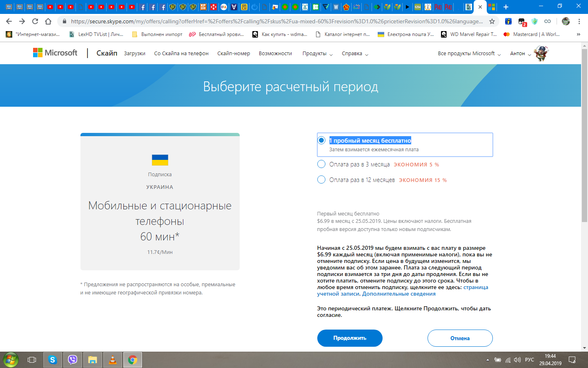Open the Антон account dropdown
This screenshot has height=368, width=588.
tap(521, 54)
